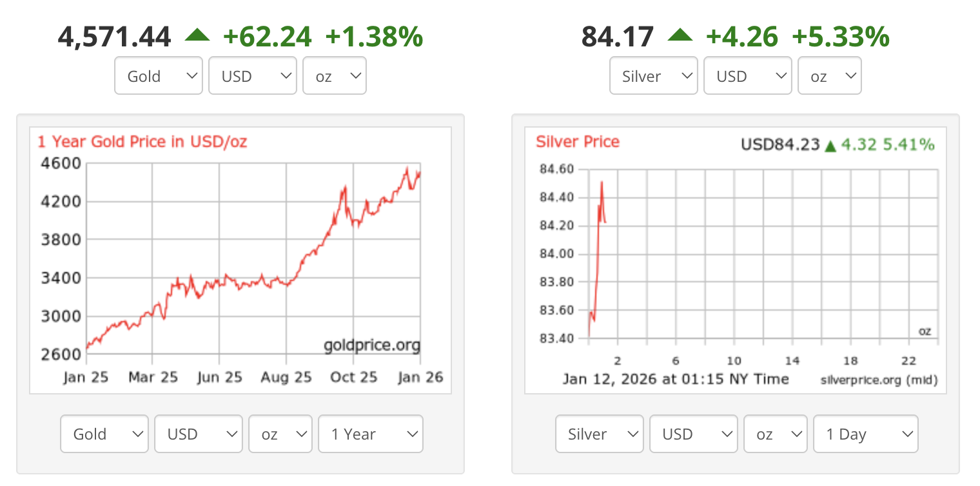Open the oz dropdown below the silver chart
Image resolution: width=980 pixels, height=486 pixels.
tap(775, 434)
